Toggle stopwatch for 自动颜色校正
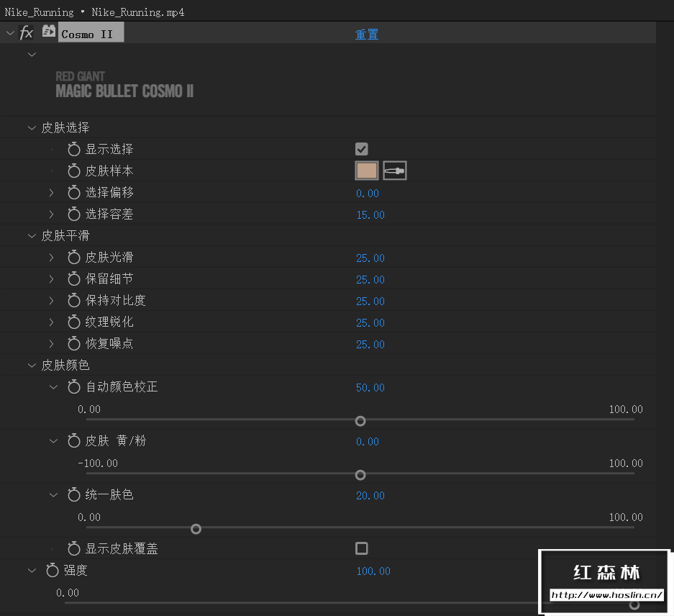674x616 pixels. pos(74,386)
